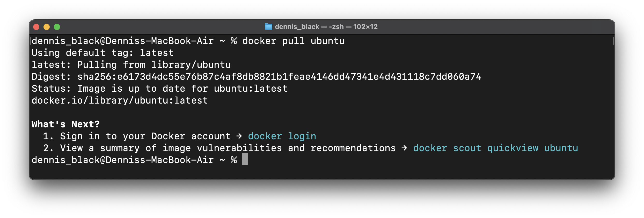Screen dimensions: 644x218
Task: Click the sha256 digest hash string
Action: click(x=279, y=77)
